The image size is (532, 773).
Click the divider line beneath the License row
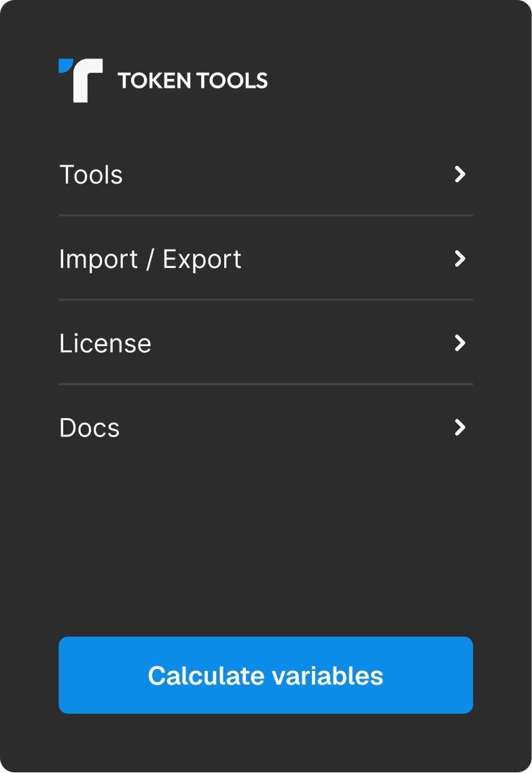[x=265, y=384]
